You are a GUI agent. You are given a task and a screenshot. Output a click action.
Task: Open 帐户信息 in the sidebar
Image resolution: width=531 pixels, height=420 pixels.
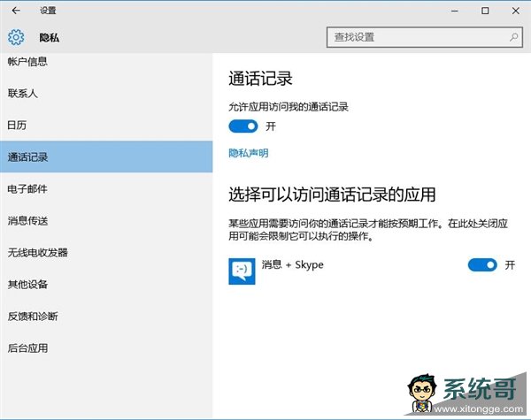pos(106,62)
